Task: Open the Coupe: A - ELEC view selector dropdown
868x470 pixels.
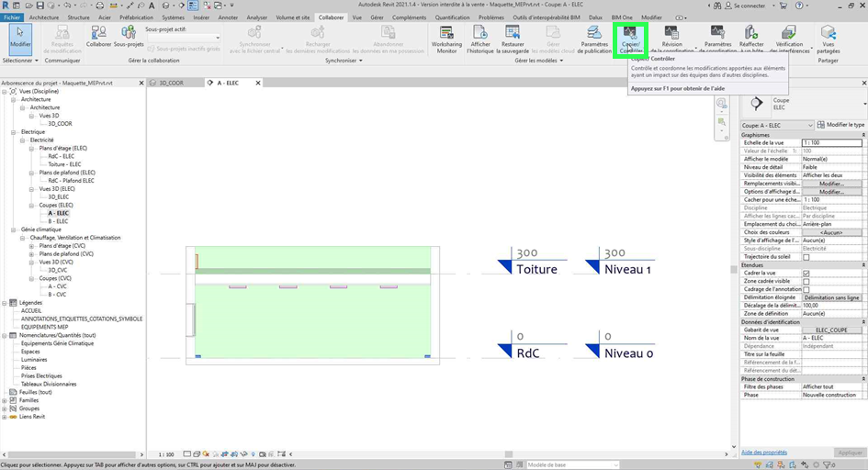Action: tap(777, 126)
